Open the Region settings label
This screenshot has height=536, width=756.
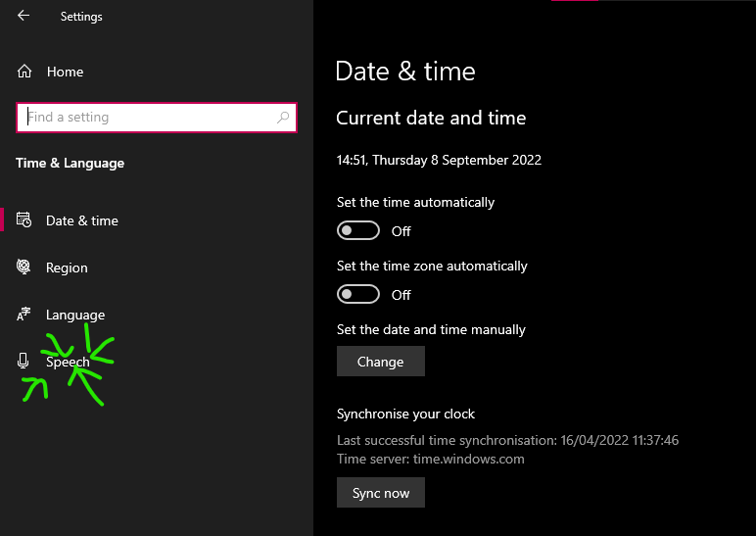[67, 268]
